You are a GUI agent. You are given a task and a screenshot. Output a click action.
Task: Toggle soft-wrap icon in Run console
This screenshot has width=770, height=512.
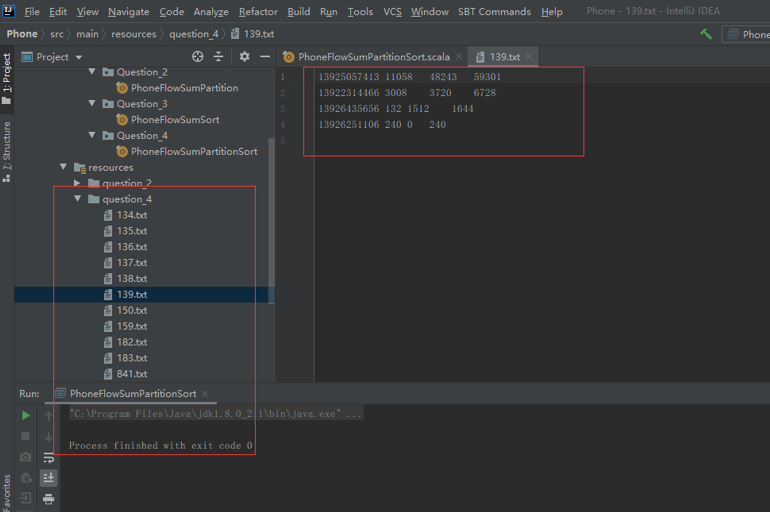[48, 458]
